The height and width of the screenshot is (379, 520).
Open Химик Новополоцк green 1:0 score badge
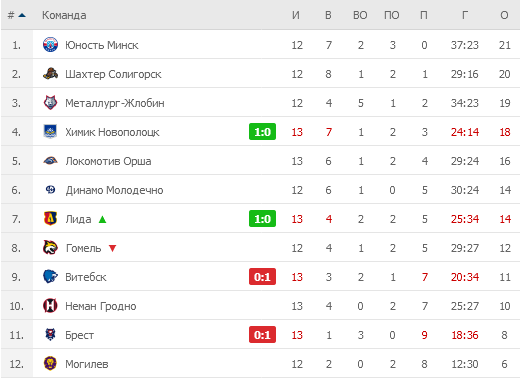262,132
